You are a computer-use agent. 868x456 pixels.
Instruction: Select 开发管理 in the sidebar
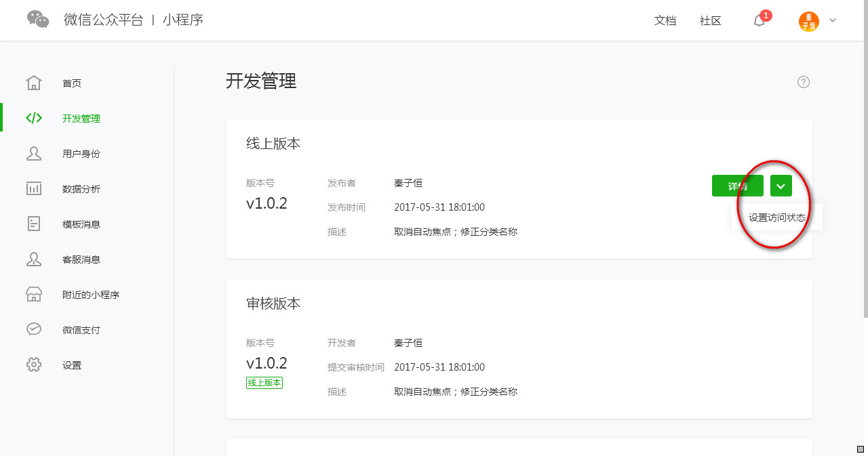tap(81, 119)
